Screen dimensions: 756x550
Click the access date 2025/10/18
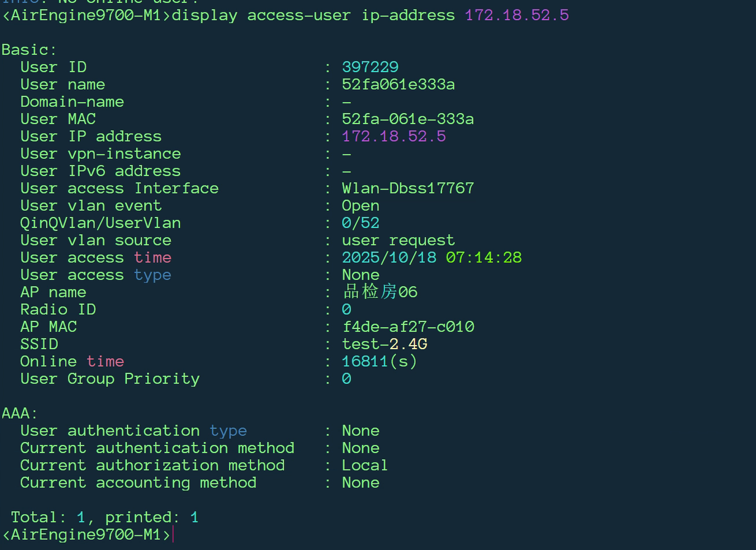[x=389, y=258]
